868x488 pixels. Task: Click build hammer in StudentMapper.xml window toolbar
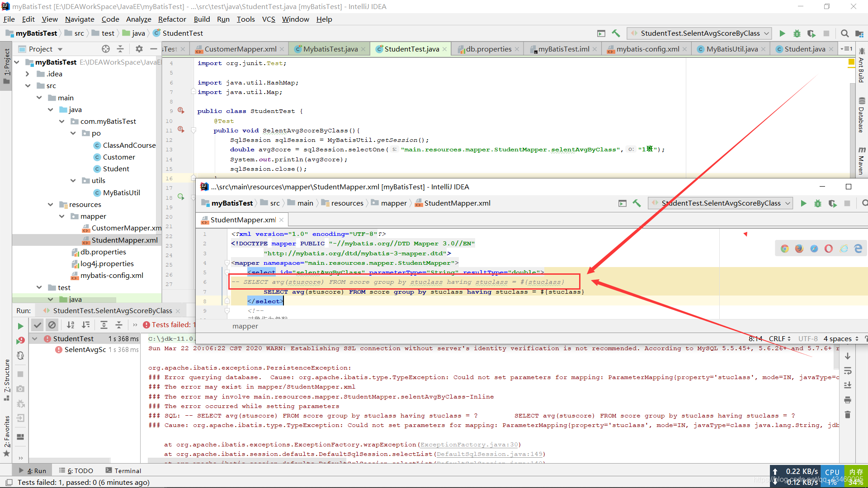coord(637,203)
